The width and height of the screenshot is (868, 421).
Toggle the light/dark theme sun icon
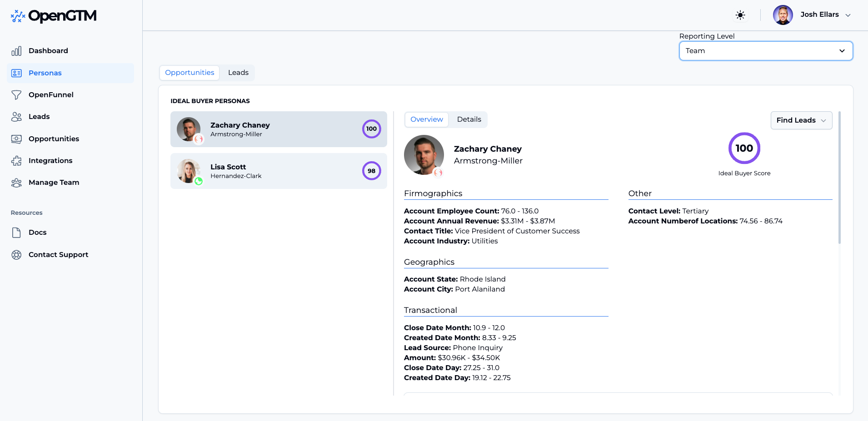[x=740, y=15]
